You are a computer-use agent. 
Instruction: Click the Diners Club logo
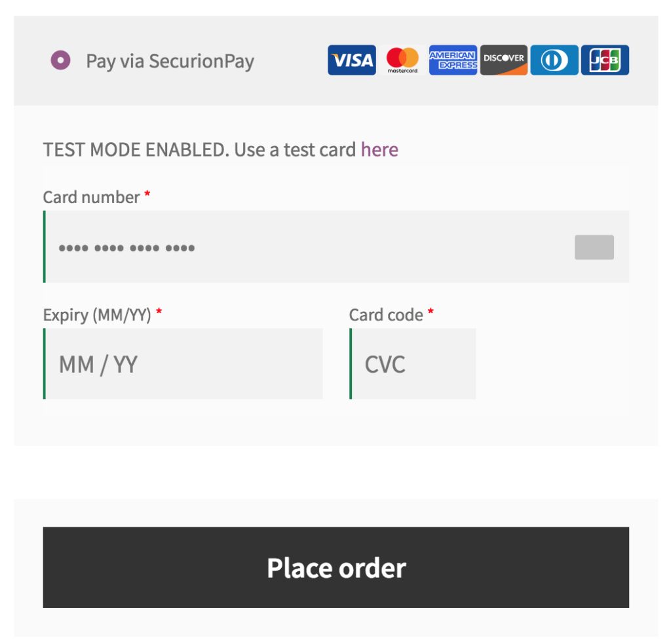point(554,60)
